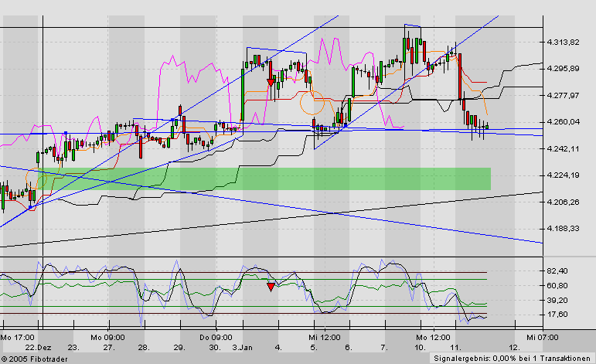Click time axis label Mo 17:00
The image size is (596, 364).
tap(18, 338)
